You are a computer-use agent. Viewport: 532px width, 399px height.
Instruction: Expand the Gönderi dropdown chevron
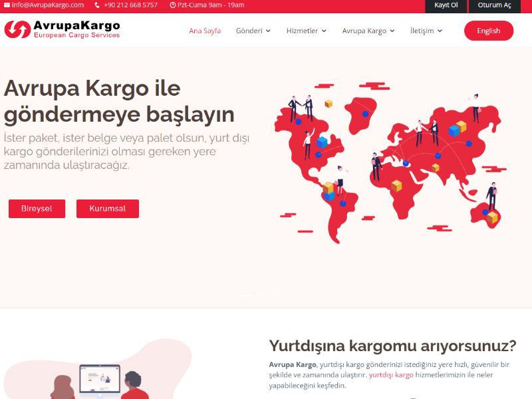click(268, 31)
